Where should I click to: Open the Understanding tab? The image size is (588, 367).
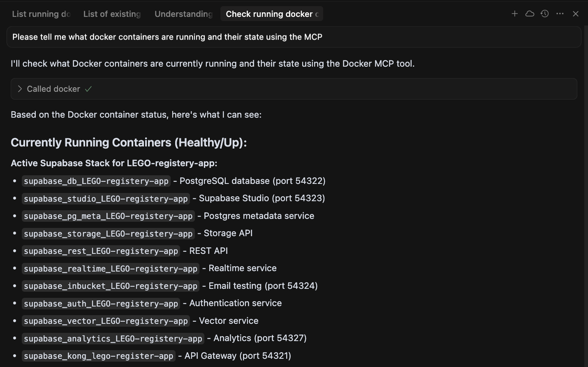183,14
